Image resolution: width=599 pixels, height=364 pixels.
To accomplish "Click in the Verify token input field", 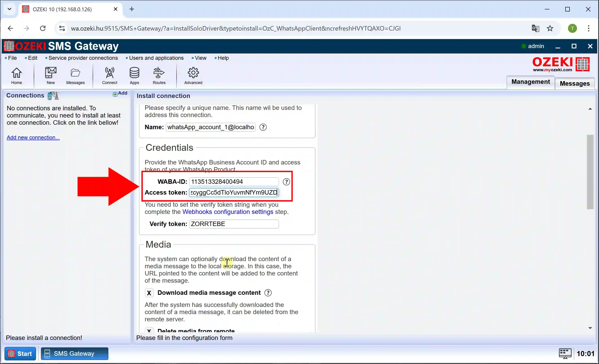I will (x=234, y=224).
